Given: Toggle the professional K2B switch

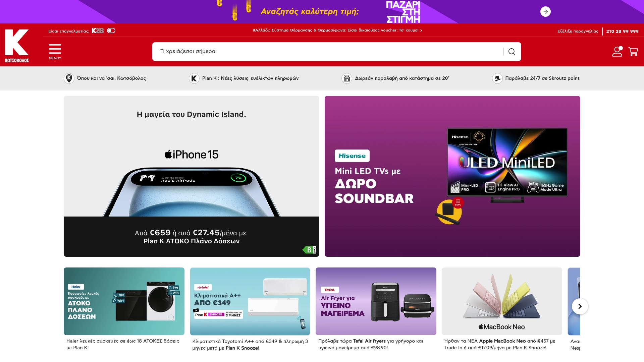Looking at the screenshot, I should pyautogui.click(x=111, y=31).
